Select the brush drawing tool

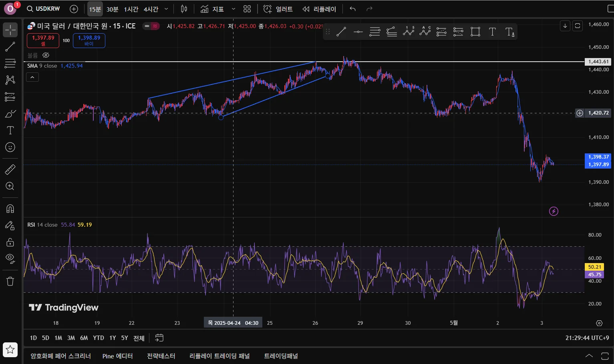[10, 114]
